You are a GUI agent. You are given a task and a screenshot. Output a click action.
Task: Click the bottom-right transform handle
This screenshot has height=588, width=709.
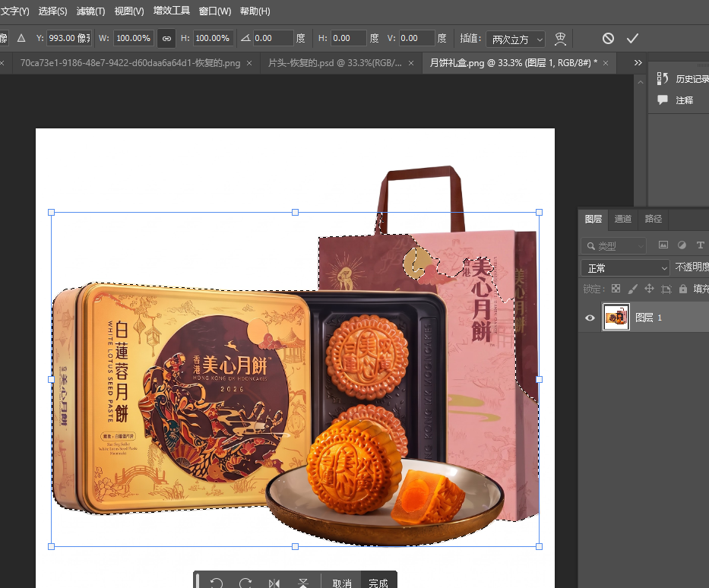click(x=539, y=546)
